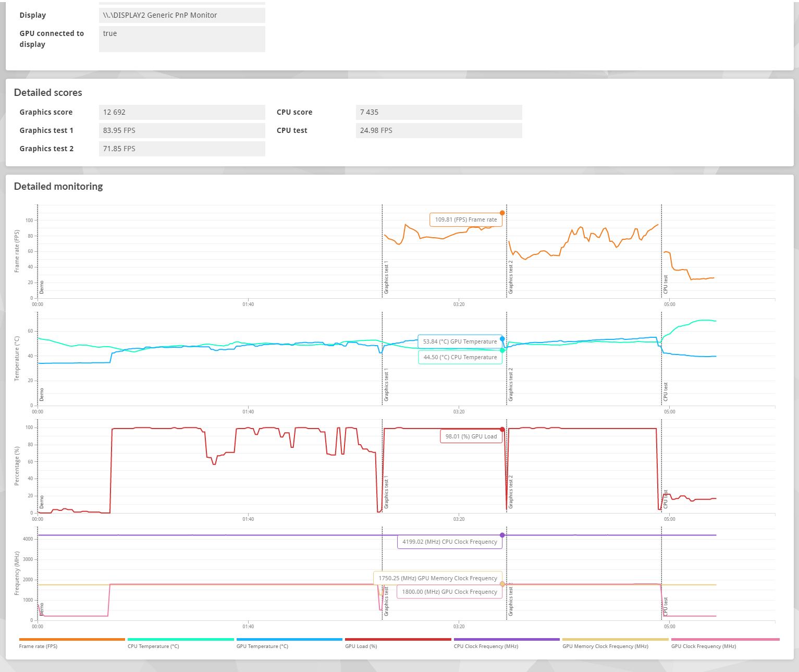Screen dimensions: 799x672
Task: Click CPU test marker in frame rate chart
Action: pos(666,285)
